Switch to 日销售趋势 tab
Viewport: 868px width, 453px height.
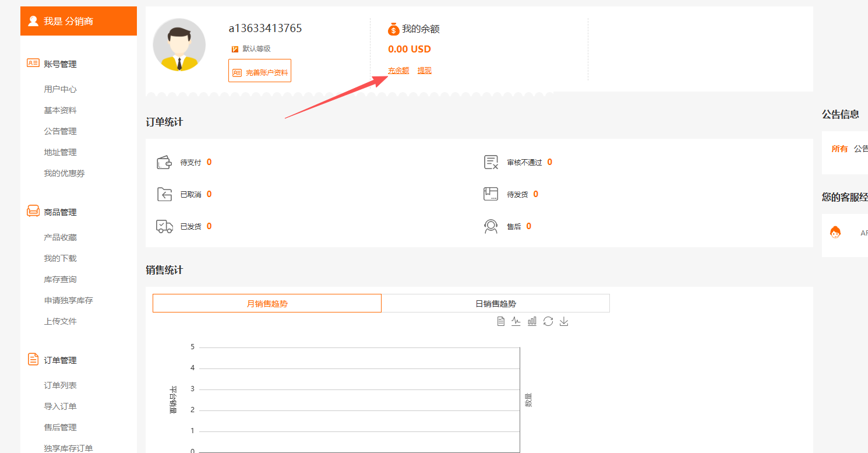pos(496,303)
